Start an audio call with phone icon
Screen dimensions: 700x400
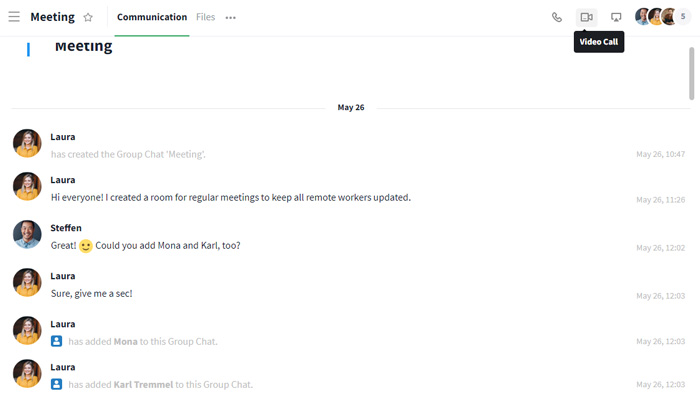pyautogui.click(x=557, y=17)
